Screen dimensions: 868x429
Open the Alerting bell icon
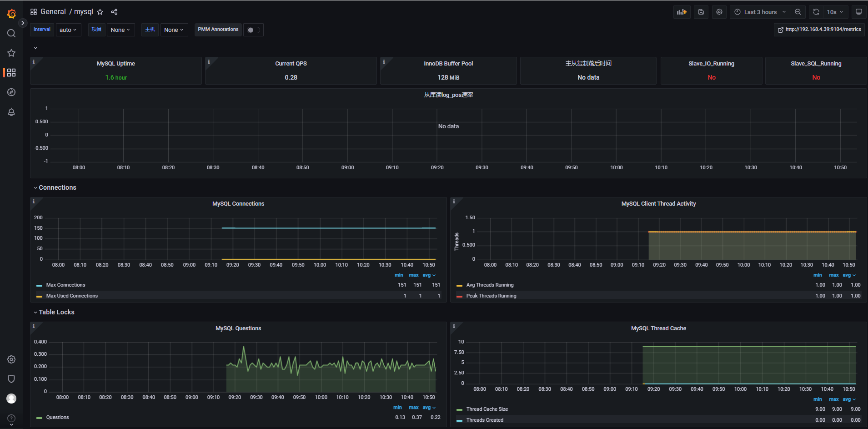11,112
